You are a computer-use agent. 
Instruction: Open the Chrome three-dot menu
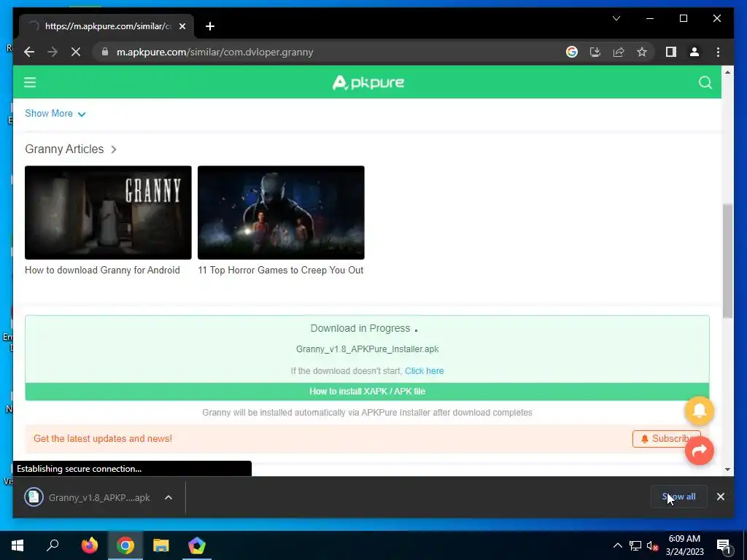[718, 52]
